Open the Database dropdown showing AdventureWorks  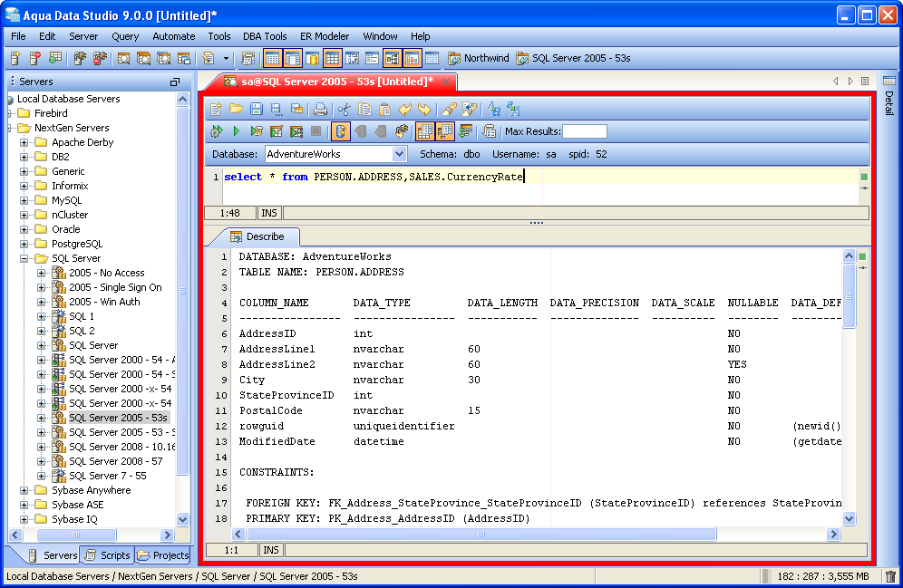coord(400,154)
